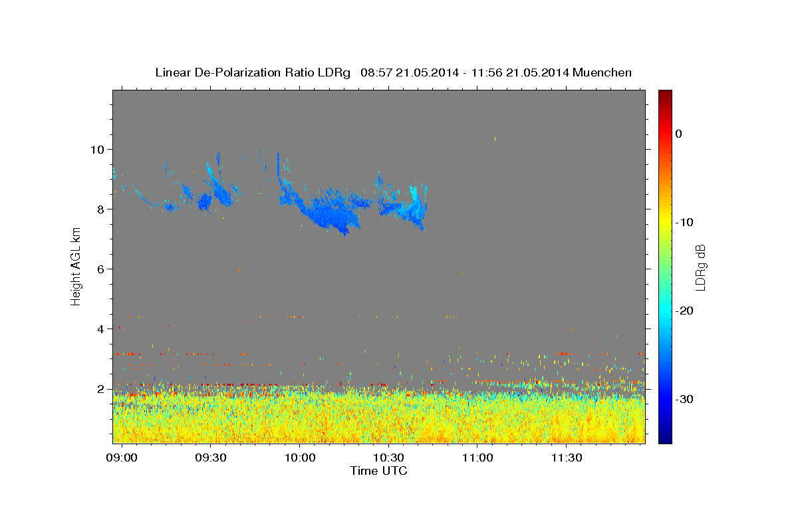Click the dark blue bottom of colorbar

[x=665, y=438]
